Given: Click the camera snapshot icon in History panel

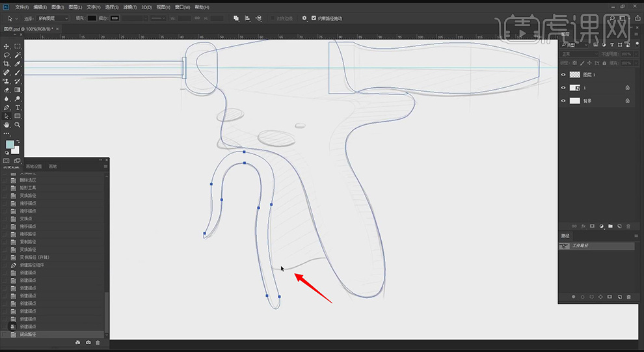Looking at the screenshot, I should coord(88,342).
